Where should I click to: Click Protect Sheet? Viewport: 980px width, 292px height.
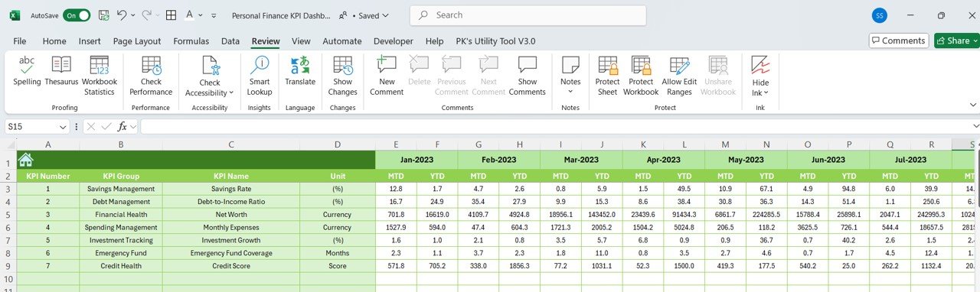608,76
